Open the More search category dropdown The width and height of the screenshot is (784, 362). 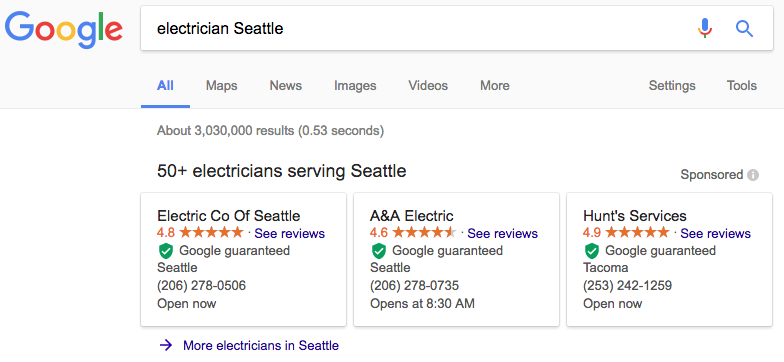[494, 86]
